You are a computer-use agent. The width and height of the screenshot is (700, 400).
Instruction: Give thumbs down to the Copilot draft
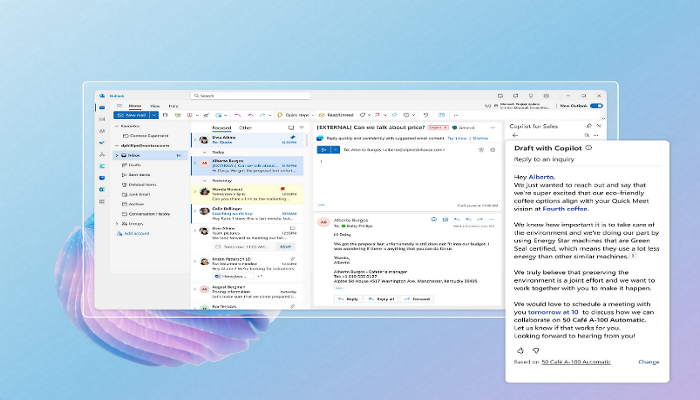tap(536, 351)
